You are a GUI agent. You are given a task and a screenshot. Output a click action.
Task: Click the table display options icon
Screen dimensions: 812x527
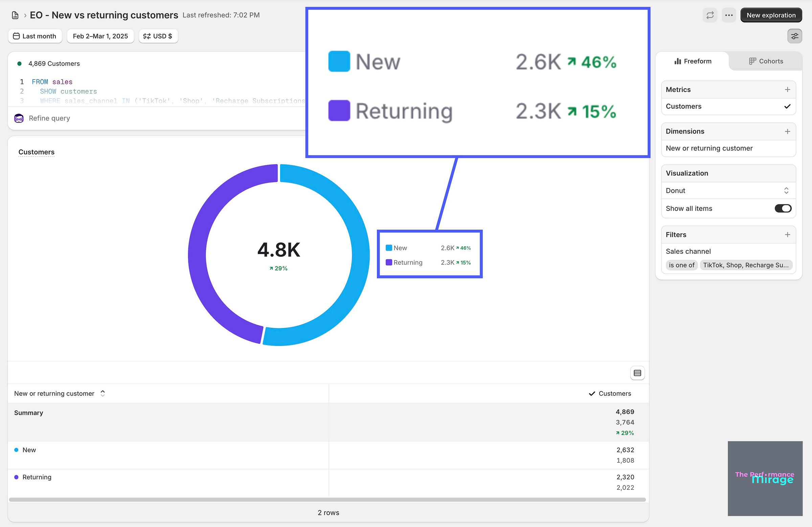pos(637,373)
